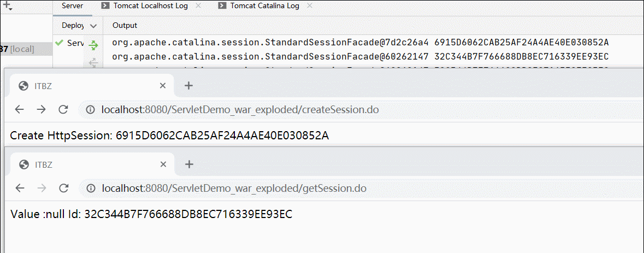Image resolution: width=644 pixels, height=253 pixels.
Task: Expand the Deployment panel chevron dropdown
Action: click(x=93, y=26)
